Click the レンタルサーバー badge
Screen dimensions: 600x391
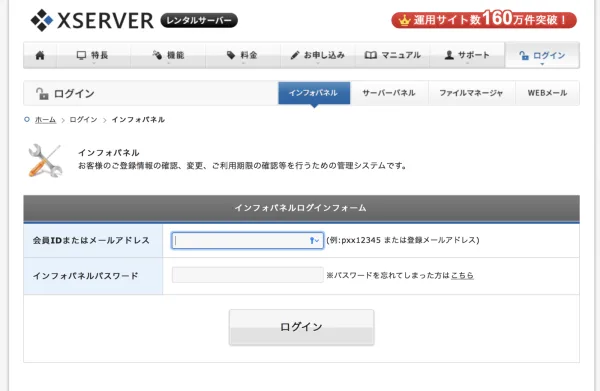pyautogui.click(x=199, y=21)
